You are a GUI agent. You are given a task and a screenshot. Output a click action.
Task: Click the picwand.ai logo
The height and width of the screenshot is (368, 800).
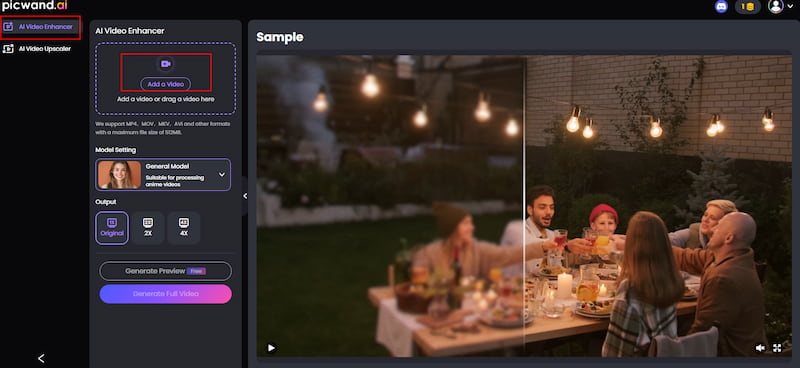(35, 6)
